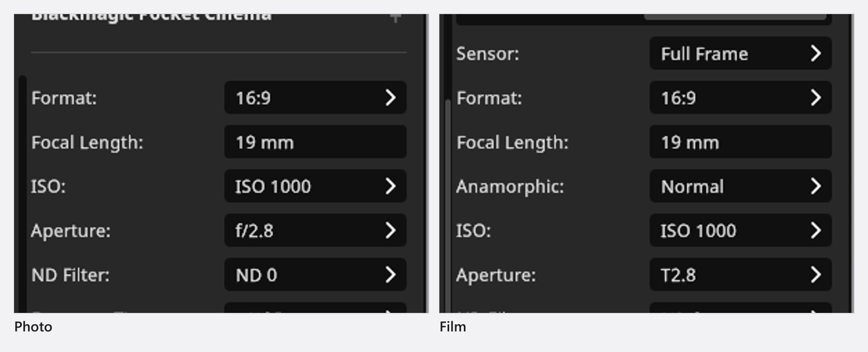Edit the Film panel focal length field
This screenshot has width=868, height=352.
[741, 142]
